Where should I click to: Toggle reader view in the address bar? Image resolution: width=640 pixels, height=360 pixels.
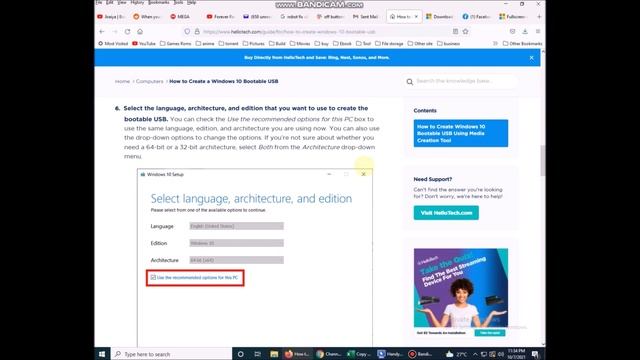455,31
